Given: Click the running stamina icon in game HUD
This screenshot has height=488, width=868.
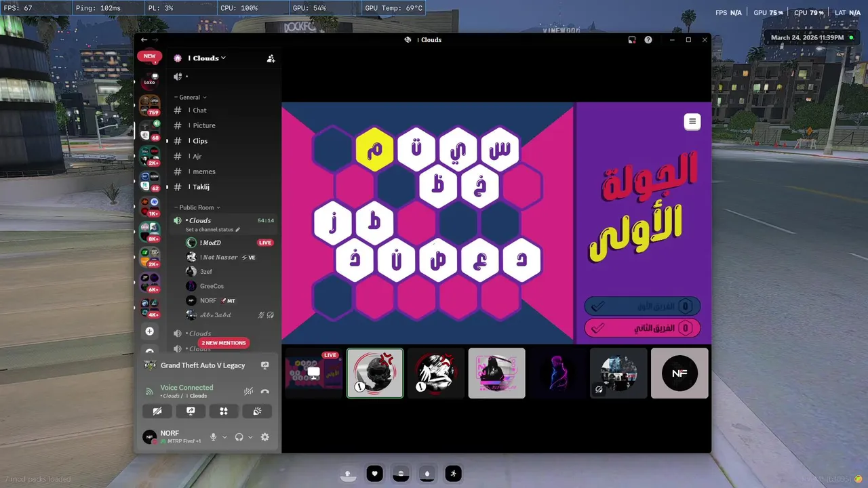Looking at the screenshot, I should 453,473.
